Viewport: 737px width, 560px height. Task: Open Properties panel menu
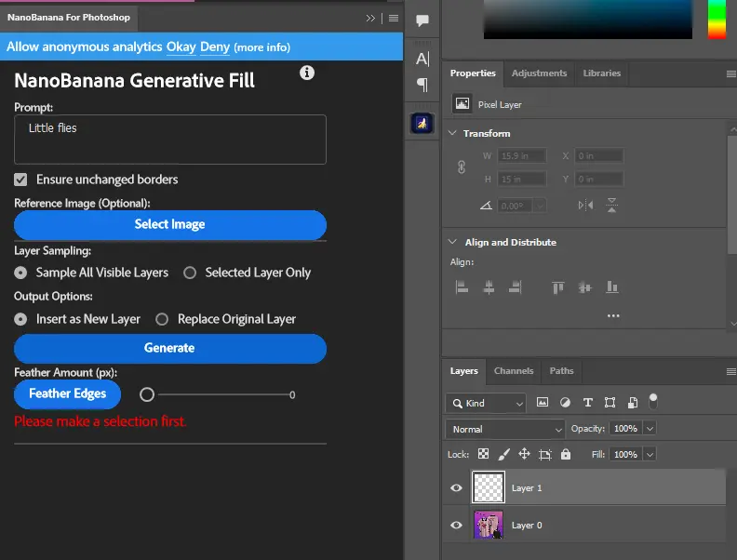coord(730,73)
